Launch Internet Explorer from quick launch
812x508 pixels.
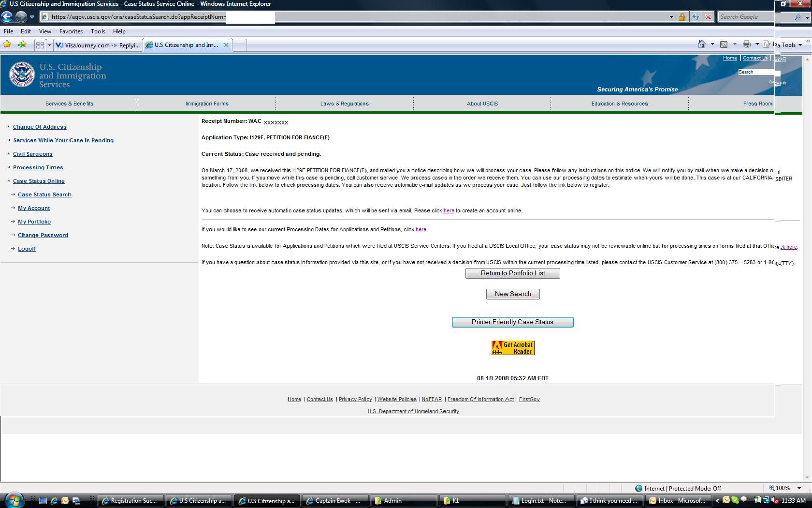pos(54,501)
